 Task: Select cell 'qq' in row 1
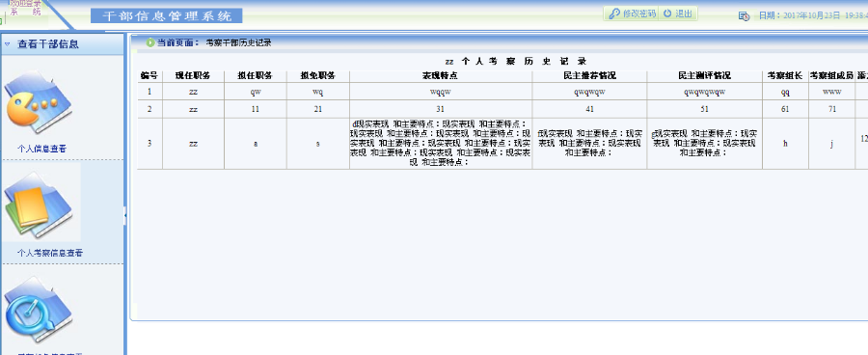point(785,92)
